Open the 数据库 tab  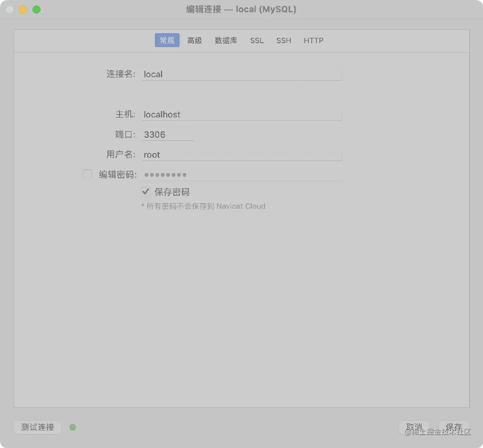[226, 40]
